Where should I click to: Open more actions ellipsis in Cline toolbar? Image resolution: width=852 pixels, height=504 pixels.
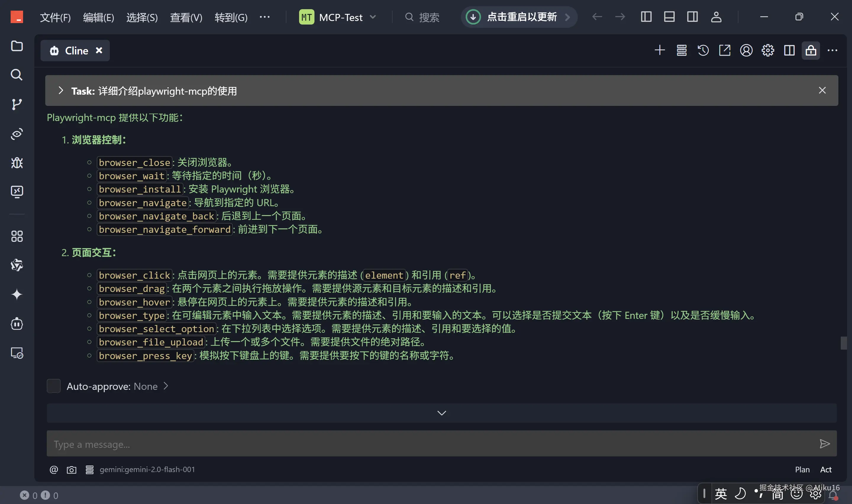(x=832, y=50)
